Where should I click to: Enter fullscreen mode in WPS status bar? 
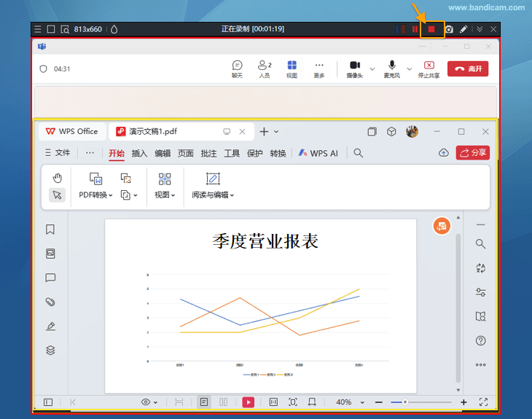pyautogui.click(x=483, y=402)
